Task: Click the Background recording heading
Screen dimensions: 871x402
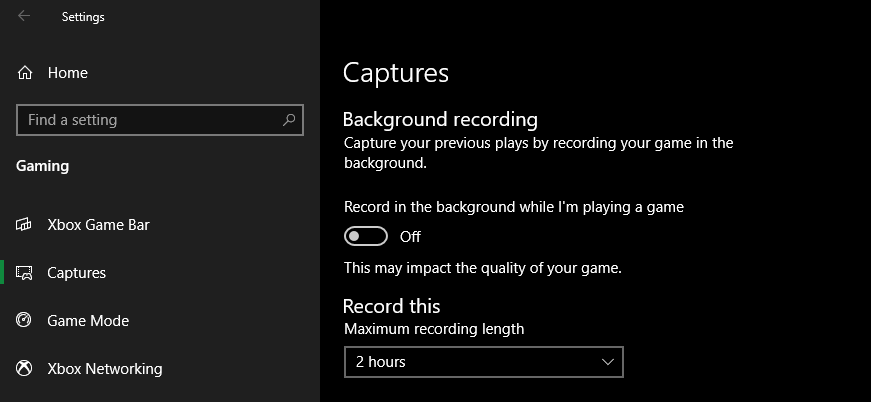Action: pos(440,119)
